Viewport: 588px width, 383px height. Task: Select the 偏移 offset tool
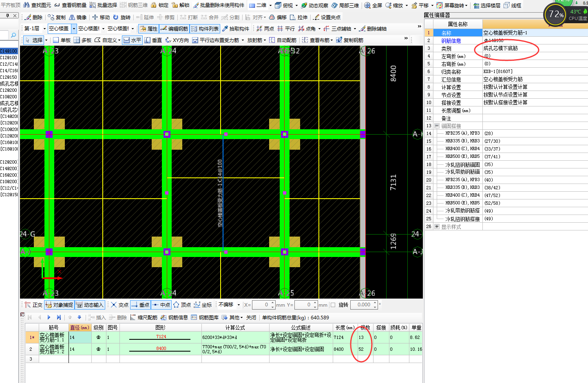tap(278, 17)
